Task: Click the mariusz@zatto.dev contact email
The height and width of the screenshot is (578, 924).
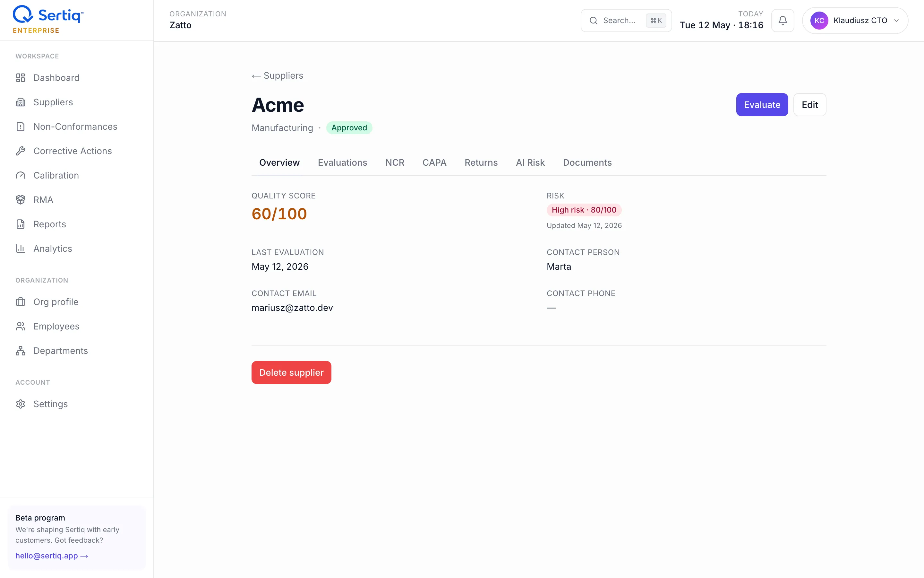Action: point(292,308)
